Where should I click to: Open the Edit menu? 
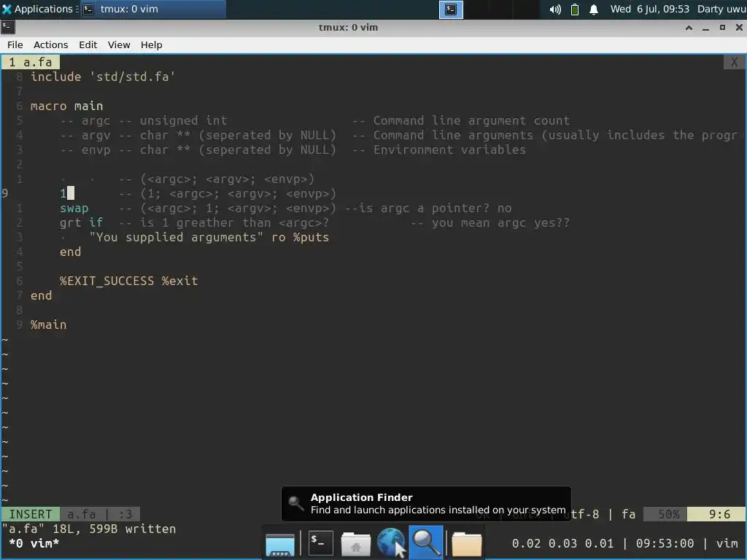[x=88, y=44]
